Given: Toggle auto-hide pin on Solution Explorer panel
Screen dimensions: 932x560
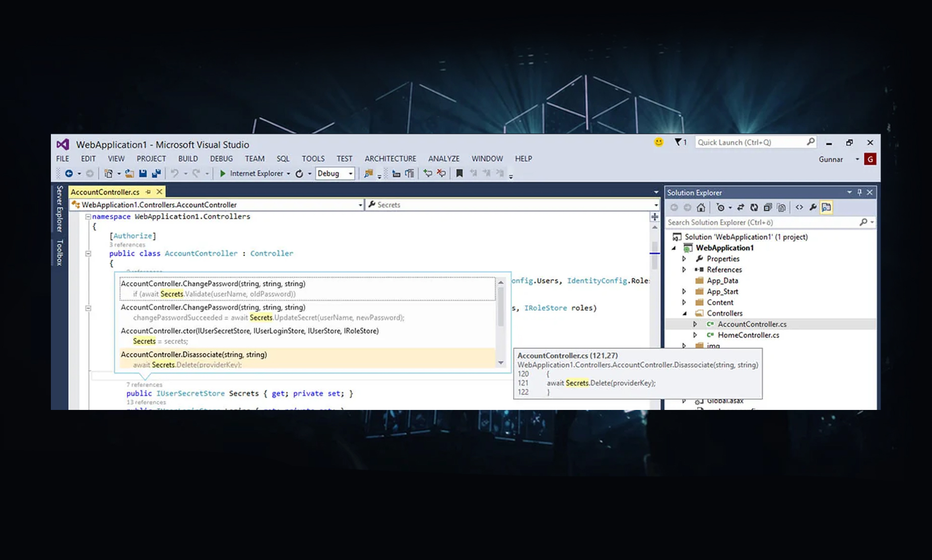Looking at the screenshot, I should coord(859,192).
